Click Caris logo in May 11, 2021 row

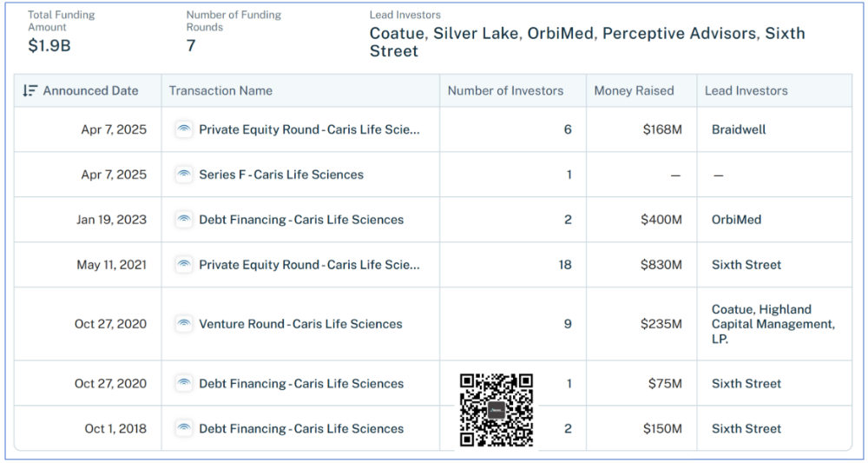[x=183, y=265]
